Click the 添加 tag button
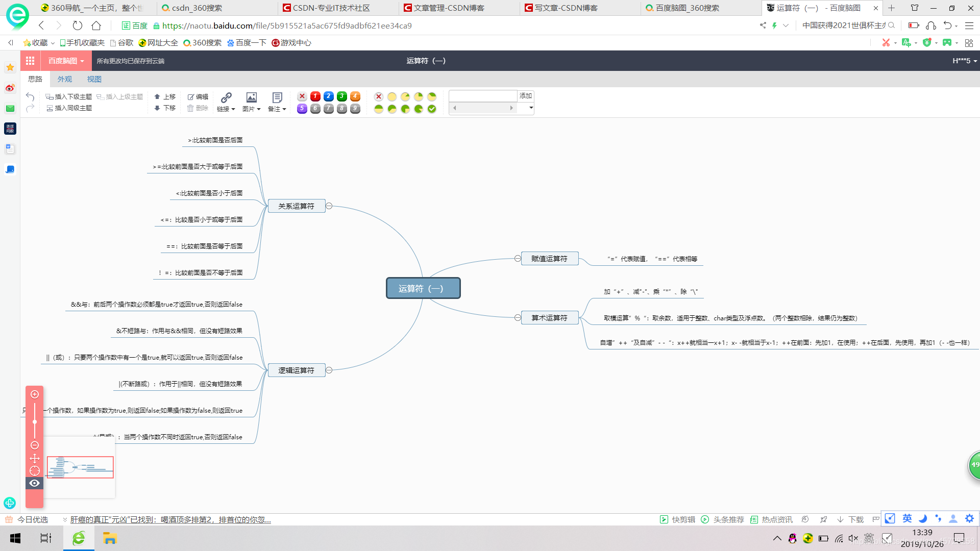The image size is (980, 551). coord(526,96)
